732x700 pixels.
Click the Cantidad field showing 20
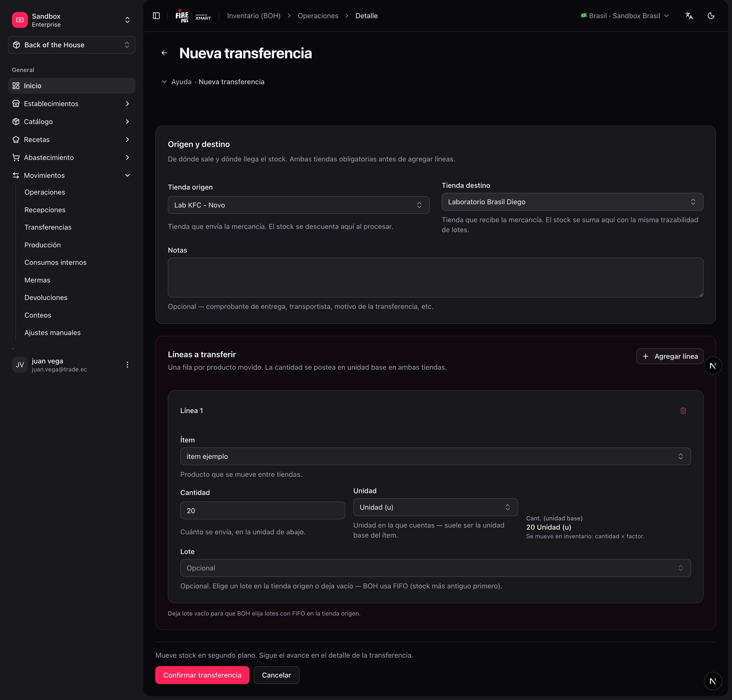[262, 510]
